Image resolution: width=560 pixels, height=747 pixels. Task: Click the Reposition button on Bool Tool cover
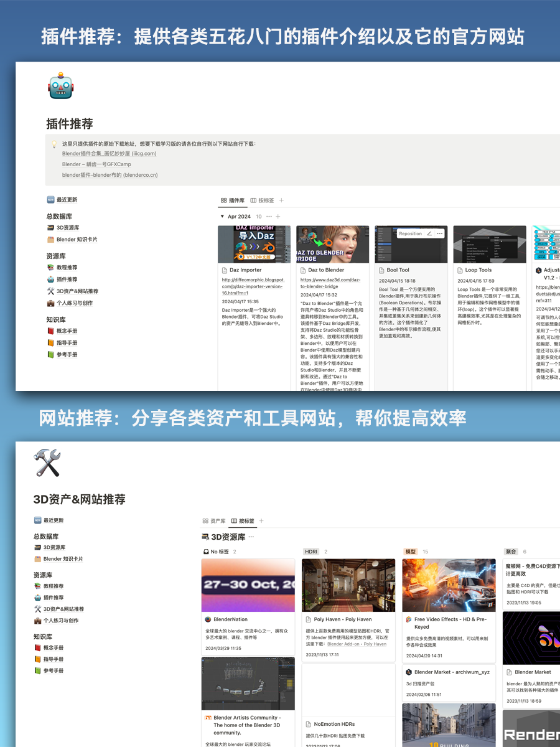pyautogui.click(x=410, y=233)
